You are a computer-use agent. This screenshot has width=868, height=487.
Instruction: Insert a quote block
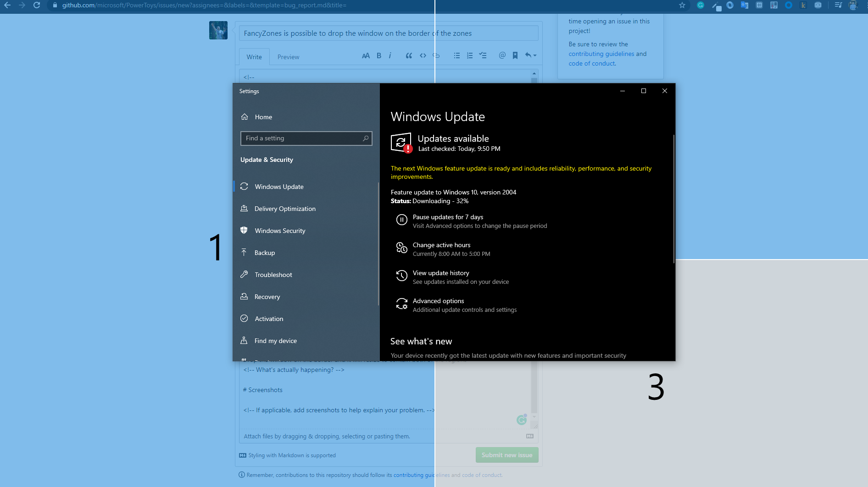tap(408, 55)
